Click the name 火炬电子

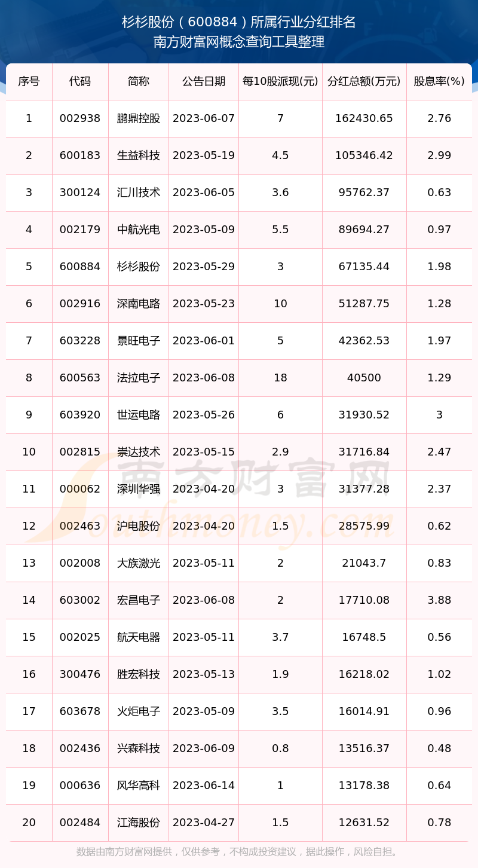coord(139,711)
